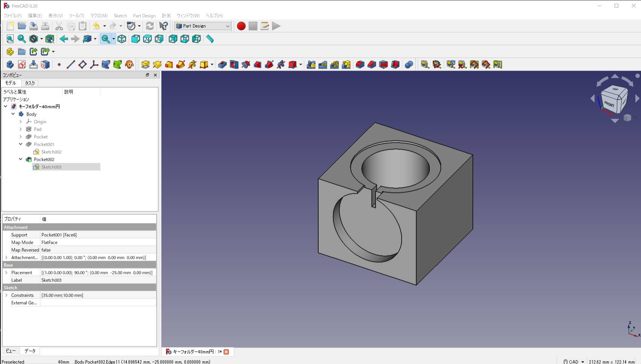Expand the Pad tree node

(21, 129)
